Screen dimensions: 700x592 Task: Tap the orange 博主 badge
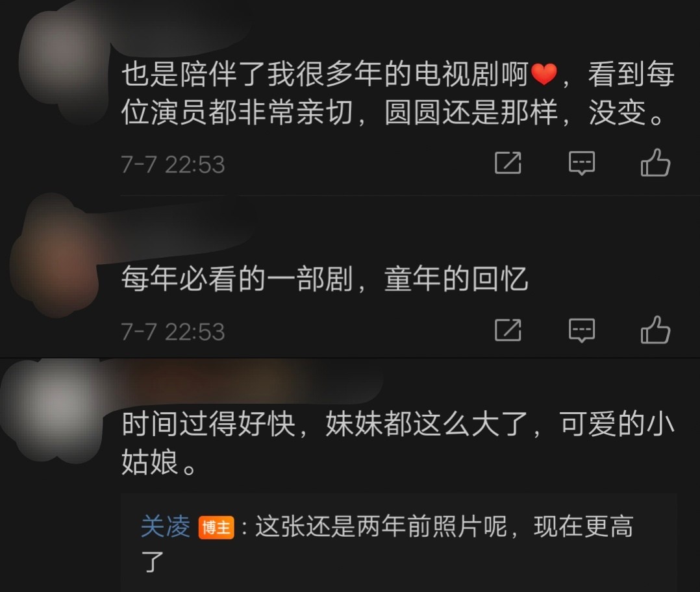[216, 528]
